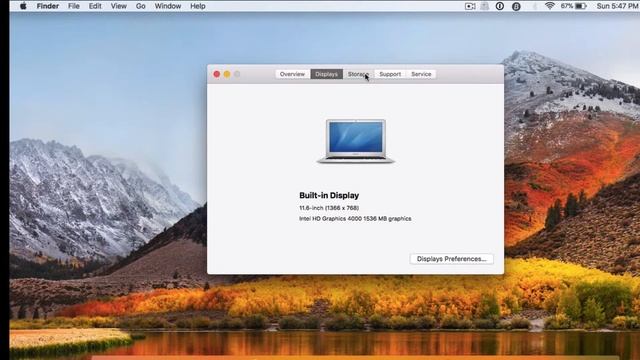640x360 pixels.
Task: Switch to the Overview tab
Action: click(x=292, y=74)
